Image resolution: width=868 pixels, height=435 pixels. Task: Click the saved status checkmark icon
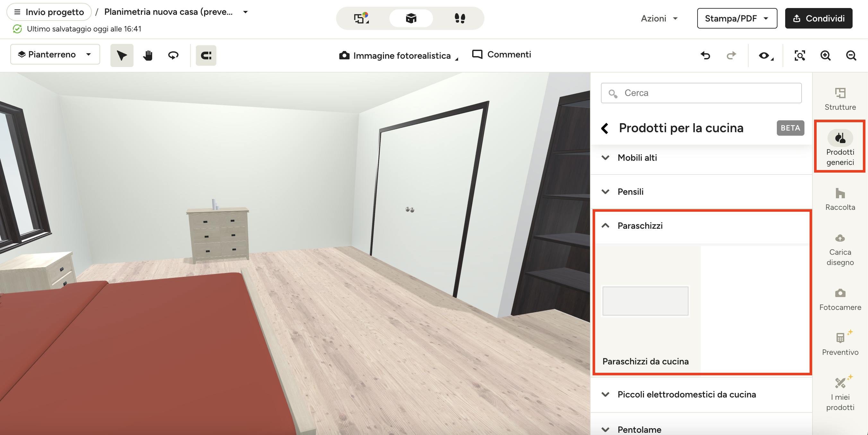click(x=17, y=29)
